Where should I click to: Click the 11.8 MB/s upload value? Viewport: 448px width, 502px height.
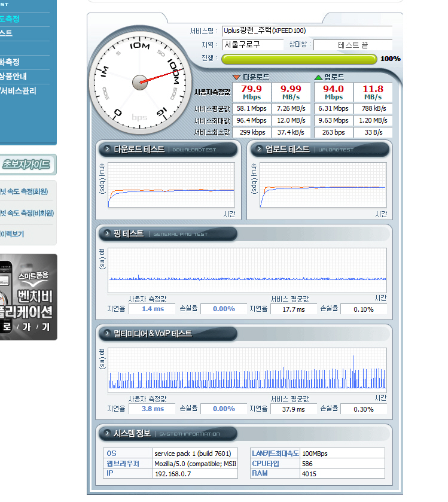[373, 92]
